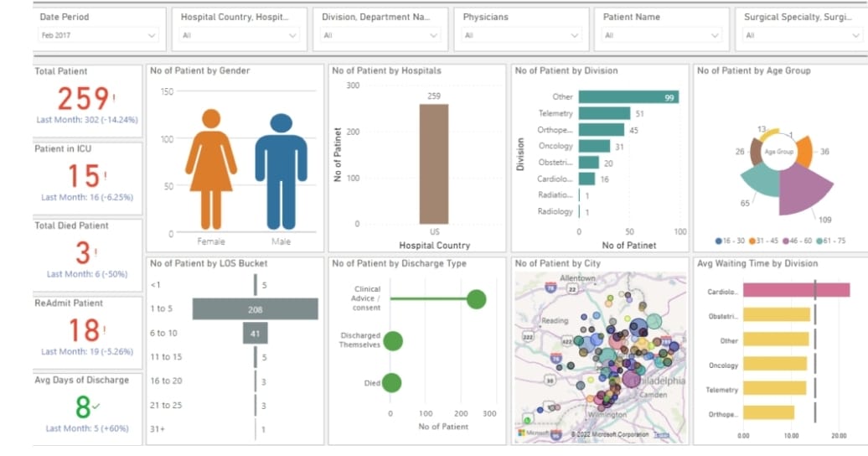Click the Oncology division bar showing 31
Image resolution: width=868 pixels, height=456 pixels.
[x=595, y=147]
